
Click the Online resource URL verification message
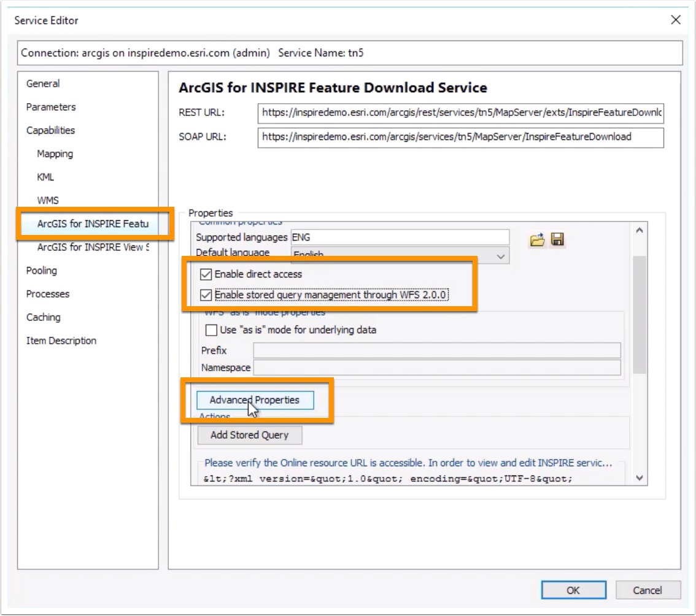pos(408,463)
